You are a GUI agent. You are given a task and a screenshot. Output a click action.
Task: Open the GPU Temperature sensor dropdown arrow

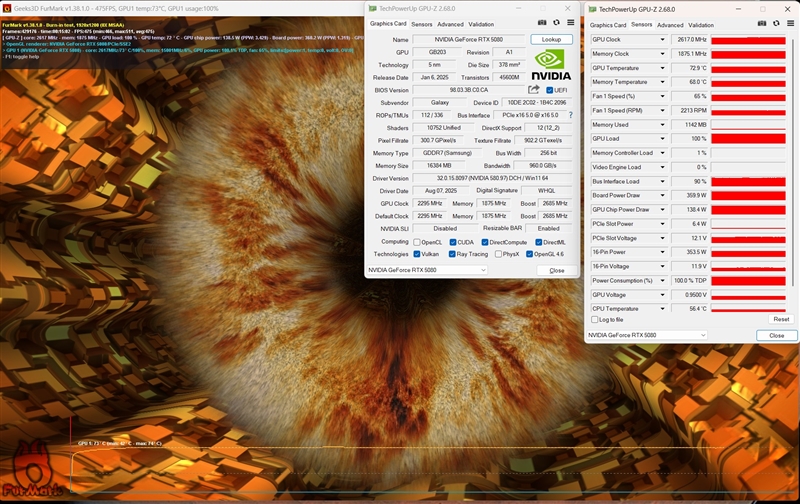click(x=662, y=68)
